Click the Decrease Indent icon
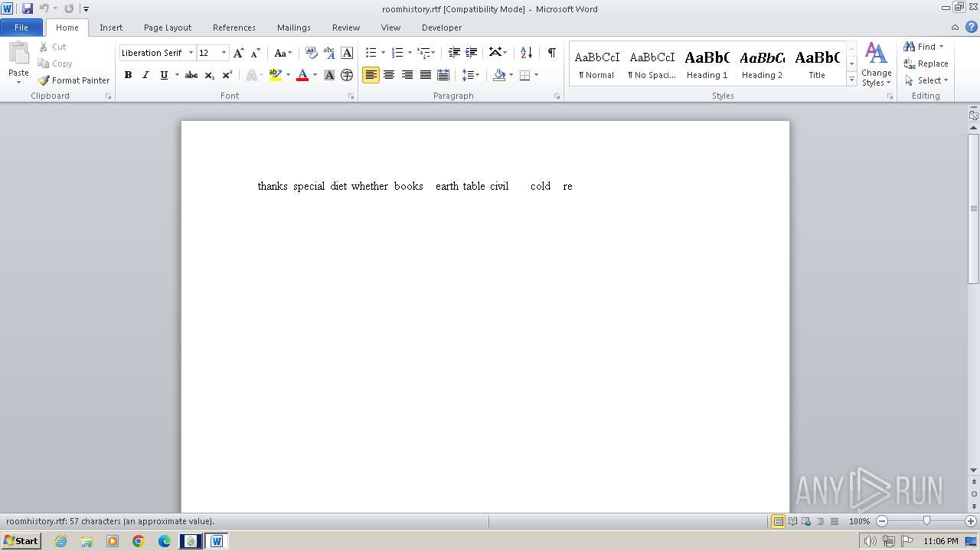 (x=454, y=53)
